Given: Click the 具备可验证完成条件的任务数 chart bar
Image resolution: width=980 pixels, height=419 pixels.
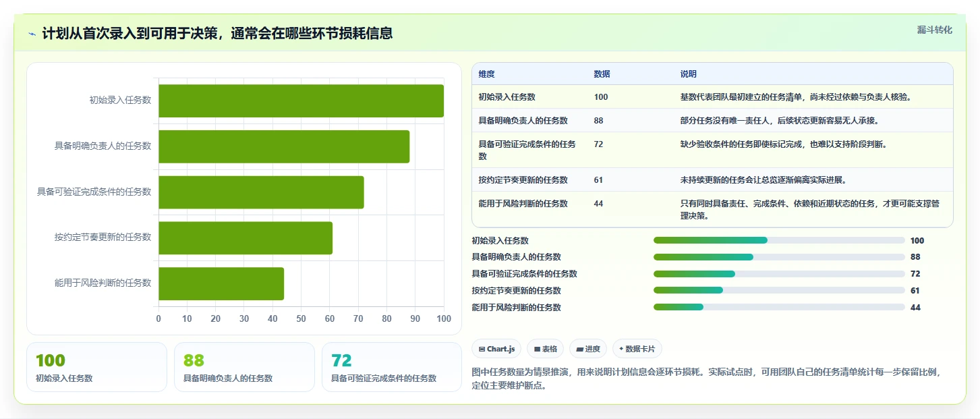Looking at the screenshot, I should [x=261, y=192].
